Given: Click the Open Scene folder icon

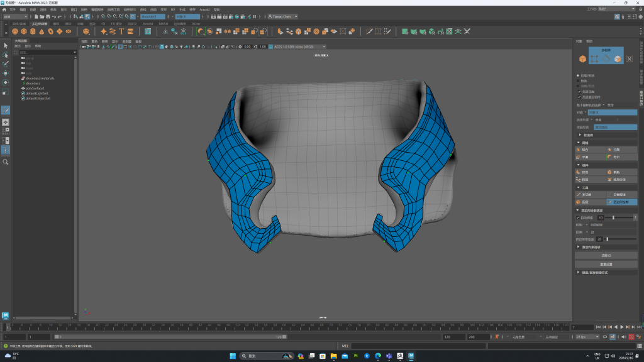Looking at the screenshot, I should click(x=42, y=17).
